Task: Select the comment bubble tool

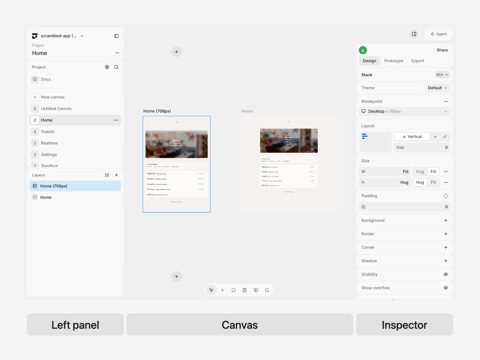Action: [234, 290]
